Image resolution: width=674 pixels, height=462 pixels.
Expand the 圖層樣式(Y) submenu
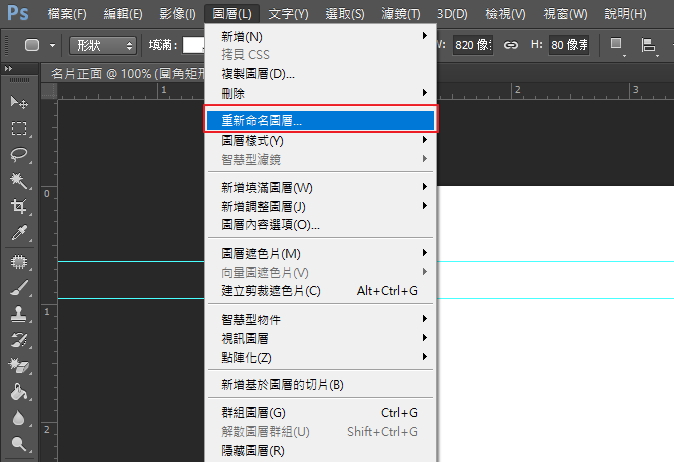click(x=321, y=140)
